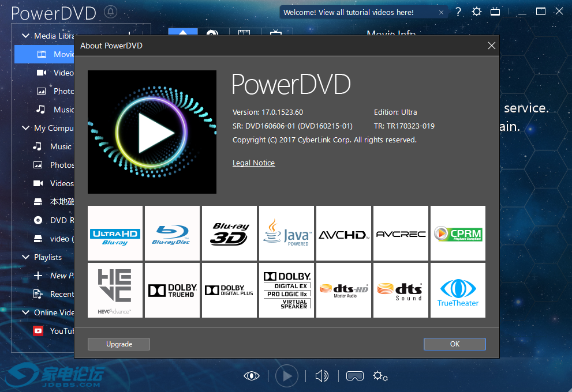
Task: Open Photos under My Computer
Action: tap(62, 165)
